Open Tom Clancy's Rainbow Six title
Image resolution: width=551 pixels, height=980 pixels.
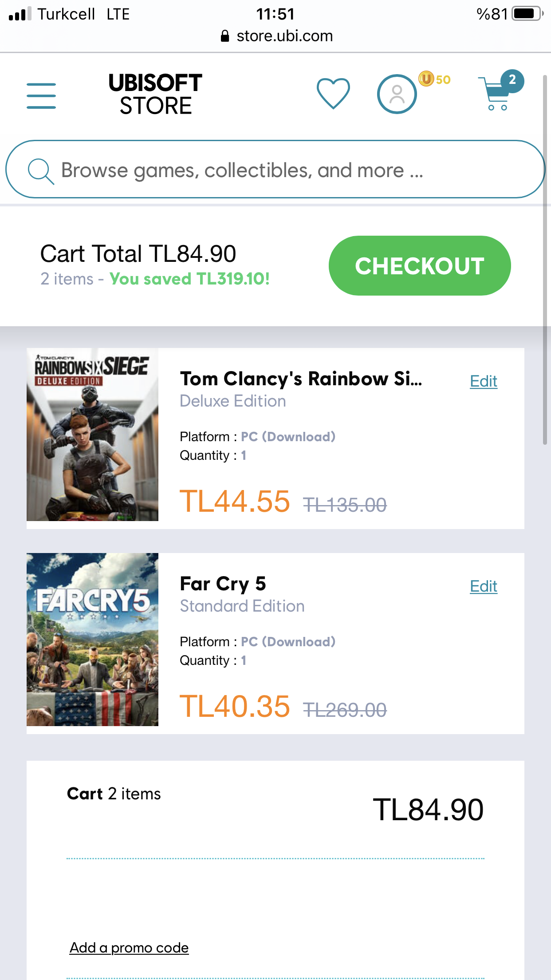301,379
